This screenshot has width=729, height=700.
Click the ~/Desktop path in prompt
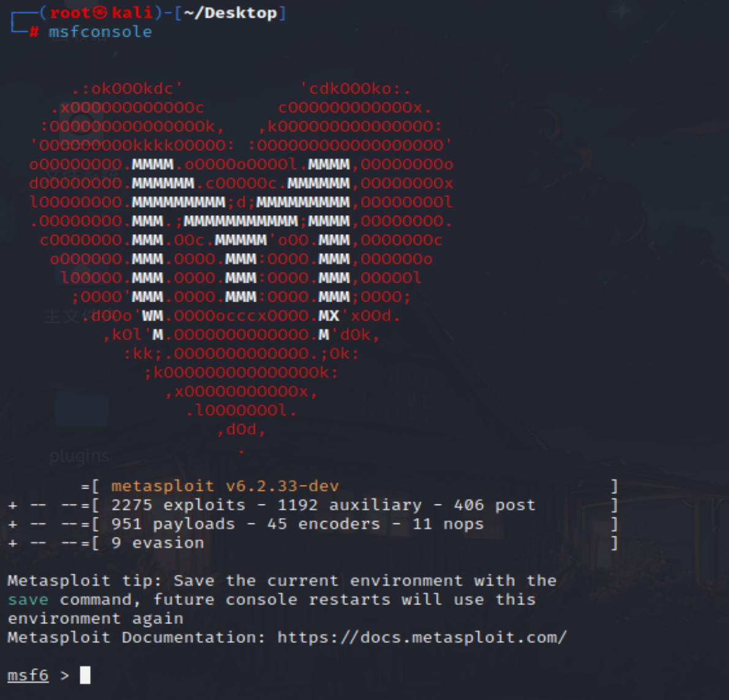pos(230,12)
